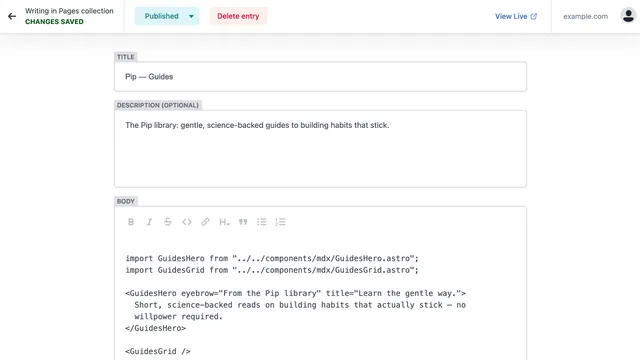Apply strikethrough formatting
This screenshot has width=640, height=360.
pos(168,222)
